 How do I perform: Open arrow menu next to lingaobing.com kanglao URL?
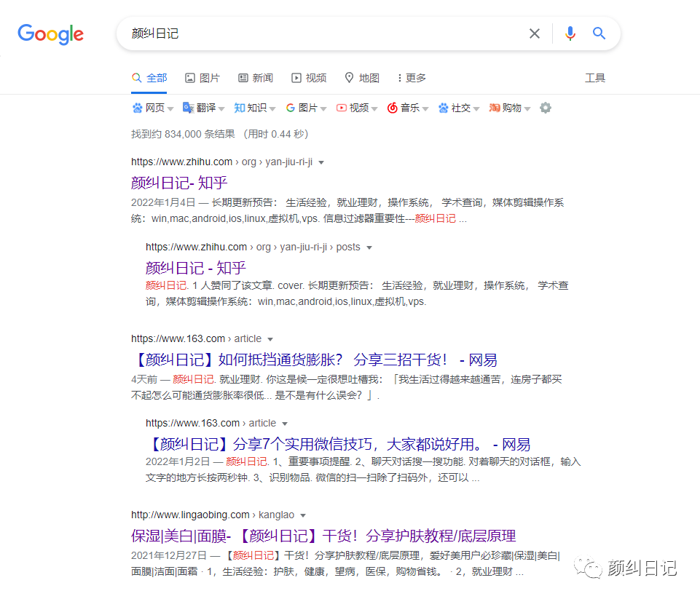pyautogui.click(x=303, y=516)
